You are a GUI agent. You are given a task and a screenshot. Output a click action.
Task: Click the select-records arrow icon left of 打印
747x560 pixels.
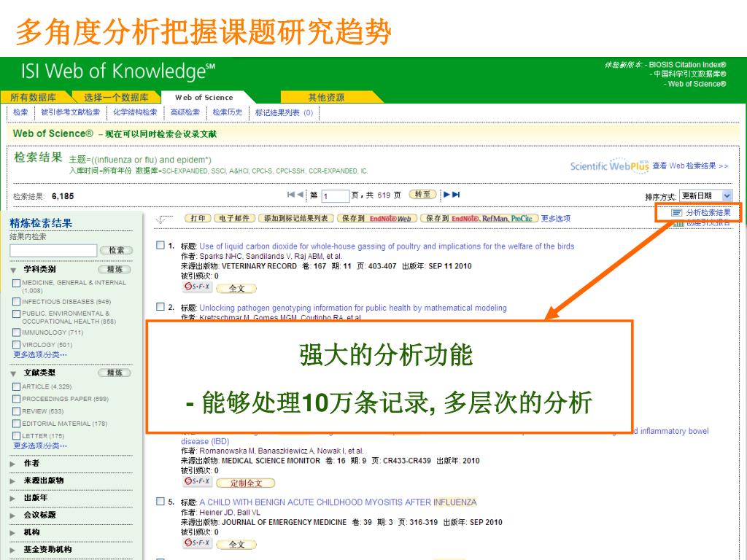point(164,219)
